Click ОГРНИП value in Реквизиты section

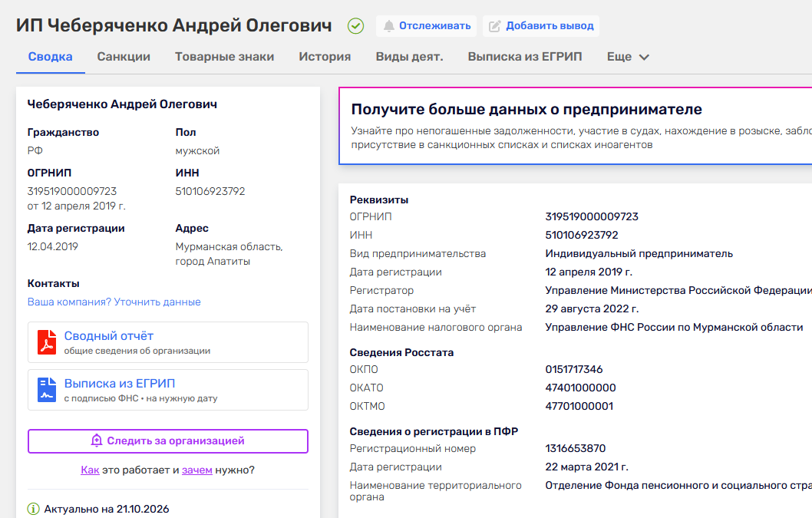pos(592,216)
